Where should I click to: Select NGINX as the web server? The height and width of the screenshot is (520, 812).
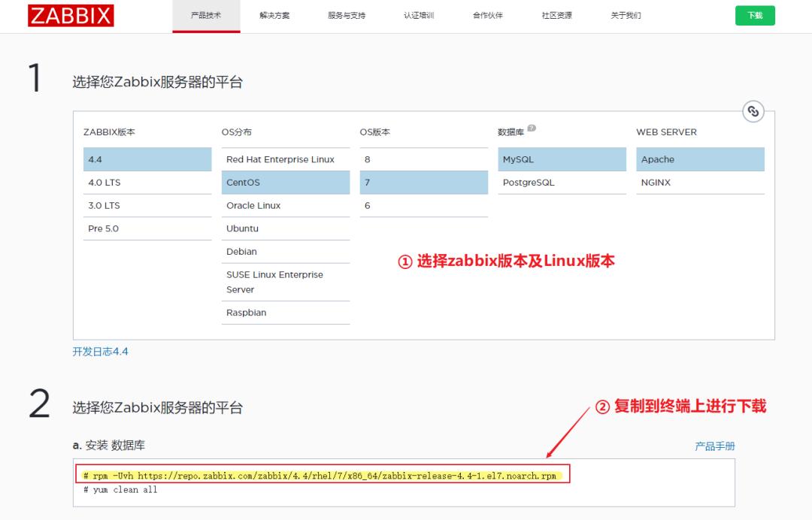pyautogui.click(x=700, y=182)
